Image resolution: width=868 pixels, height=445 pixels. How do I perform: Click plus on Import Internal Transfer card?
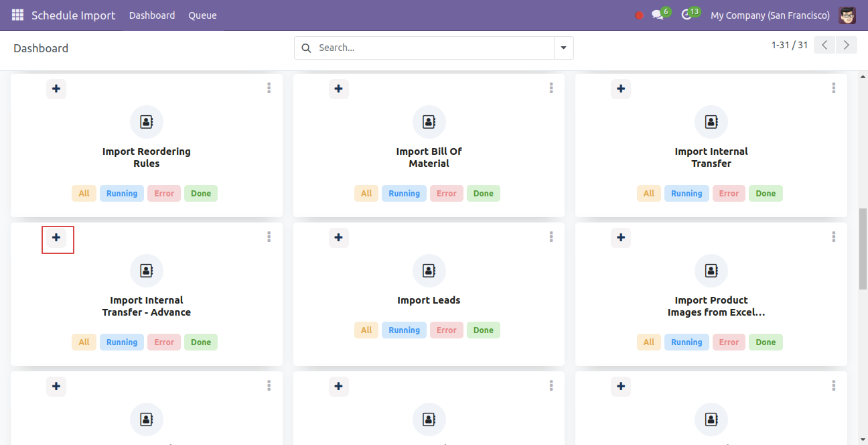621,88
